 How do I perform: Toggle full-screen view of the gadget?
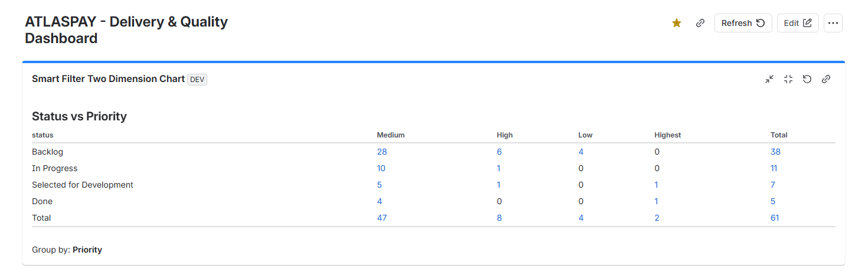[788, 79]
